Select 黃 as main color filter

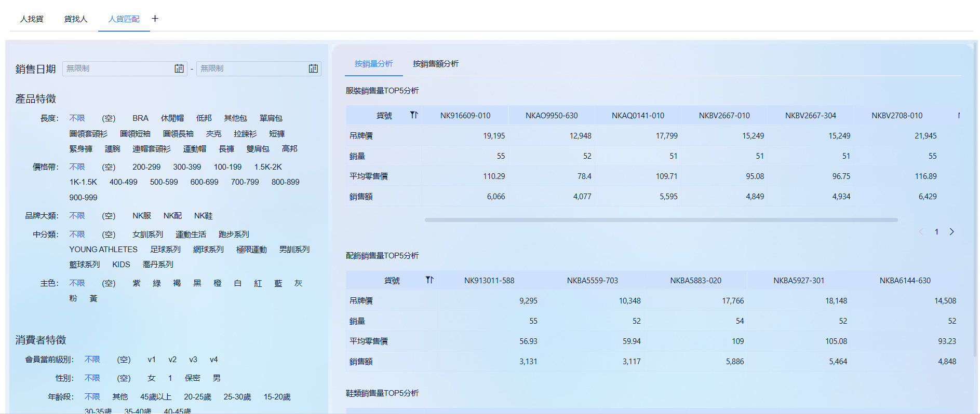click(93, 298)
